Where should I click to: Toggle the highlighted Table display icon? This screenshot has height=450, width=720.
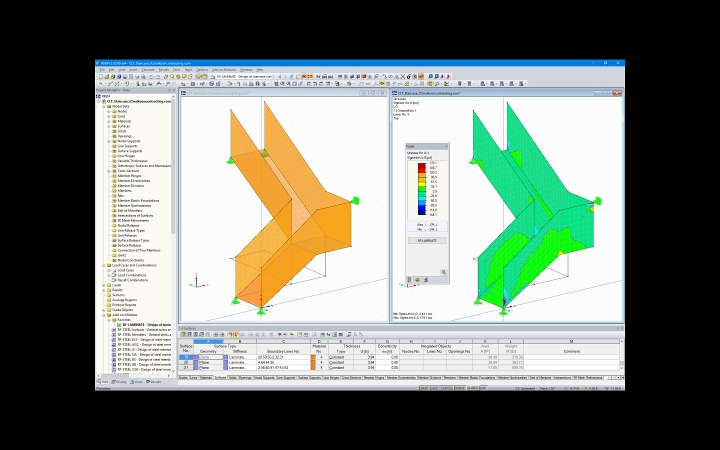pyautogui.click(x=205, y=76)
